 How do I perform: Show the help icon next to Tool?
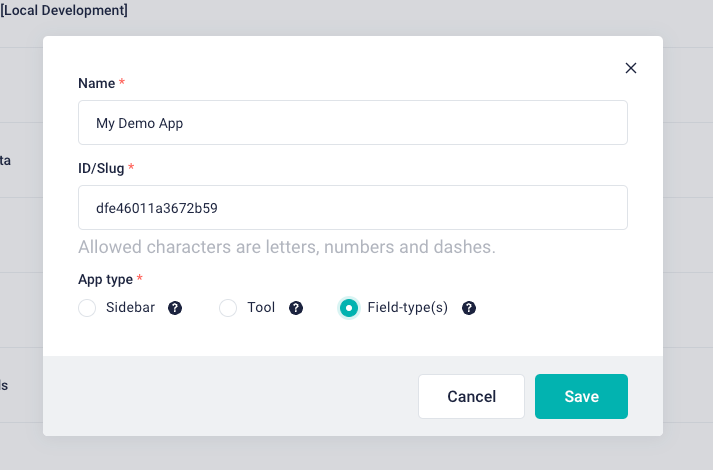296,308
